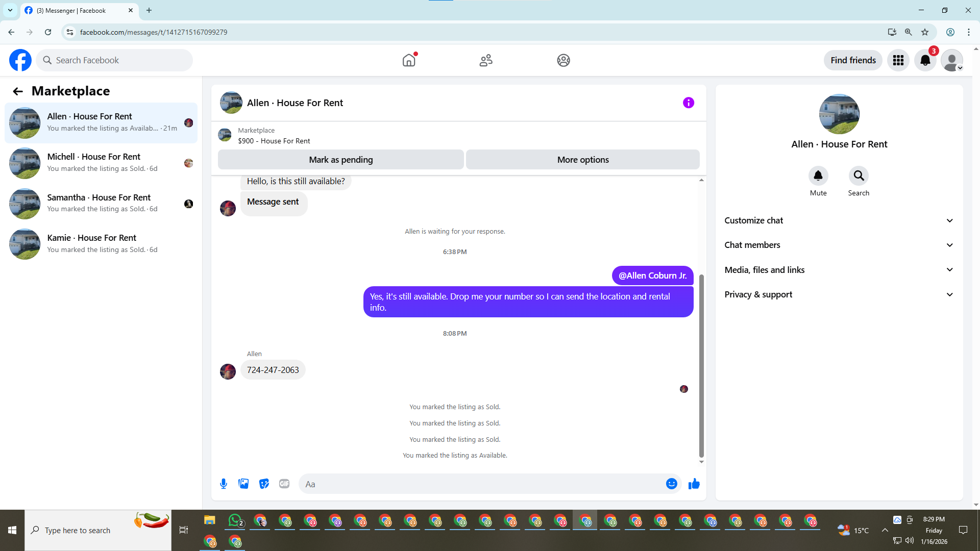Viewport: 980px width, 551px height.
Task: Go to Facebook Home tab
Action: [x=409, y=60]
